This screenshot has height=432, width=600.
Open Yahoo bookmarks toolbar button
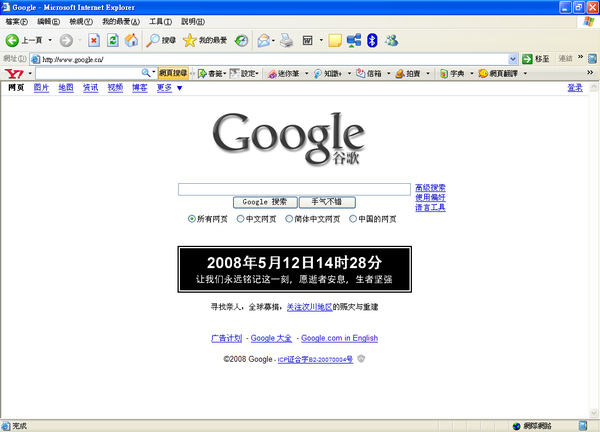211,73
